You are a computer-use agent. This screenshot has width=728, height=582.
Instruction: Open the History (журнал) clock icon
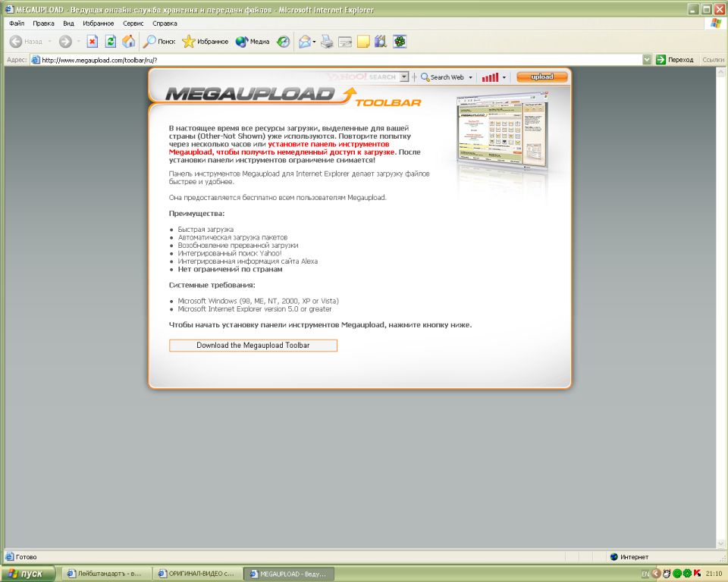[283, 42]
